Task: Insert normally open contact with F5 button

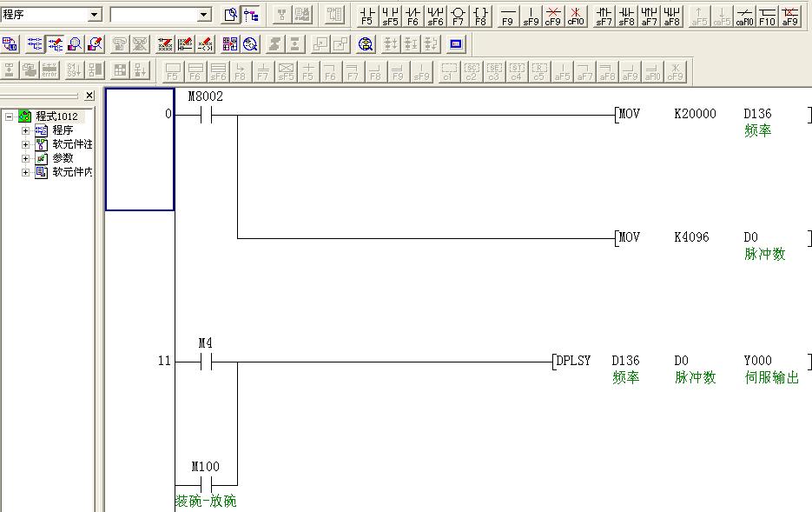Action: coord(367,16)
